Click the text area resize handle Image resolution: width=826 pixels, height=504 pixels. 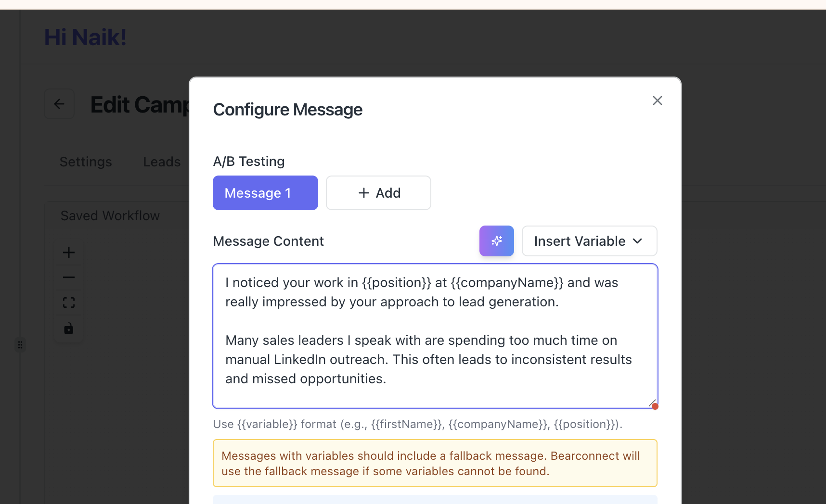(652, 403)
